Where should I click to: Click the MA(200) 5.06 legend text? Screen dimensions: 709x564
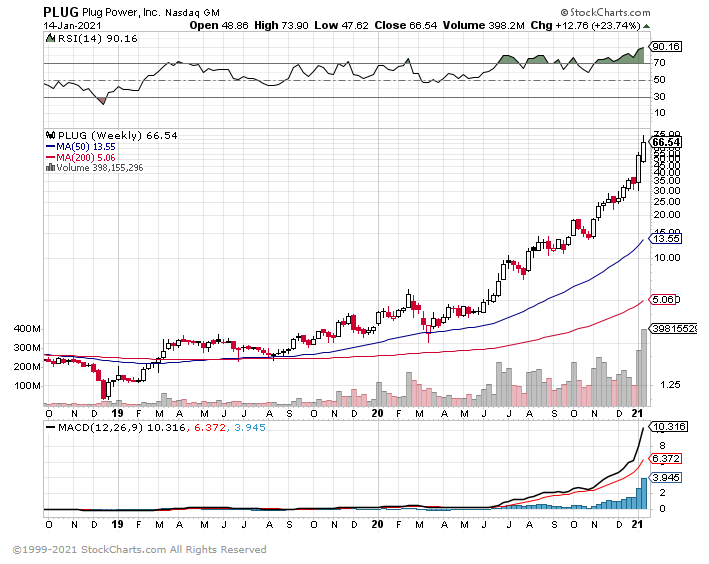click(x=86, y=157)
